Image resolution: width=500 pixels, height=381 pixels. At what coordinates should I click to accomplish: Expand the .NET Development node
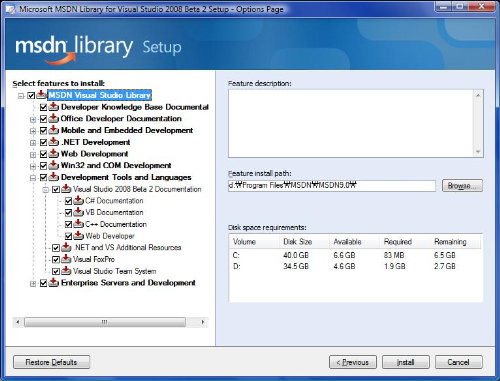click(x=33, y=143)
